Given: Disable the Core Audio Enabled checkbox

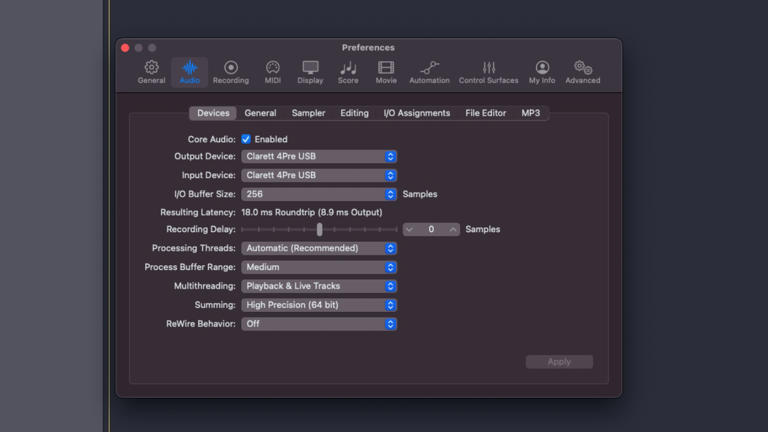Looking at the screenshot, I should pos(246,139).
